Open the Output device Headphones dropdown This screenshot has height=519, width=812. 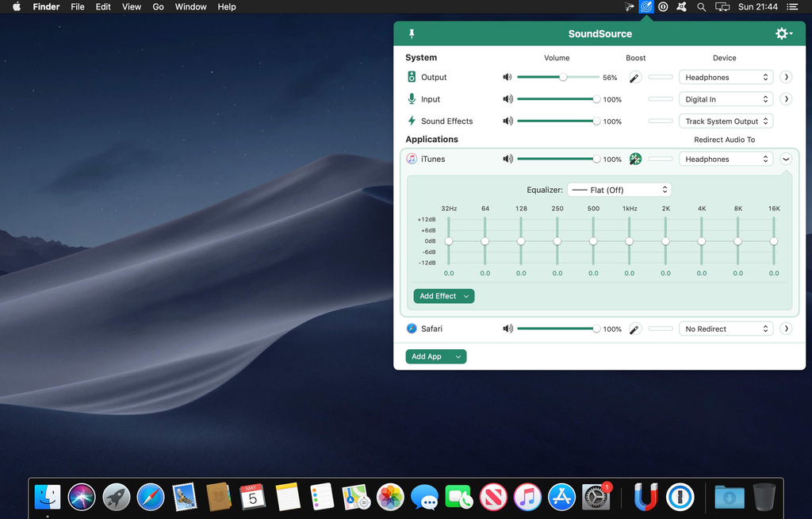(726, 78)
